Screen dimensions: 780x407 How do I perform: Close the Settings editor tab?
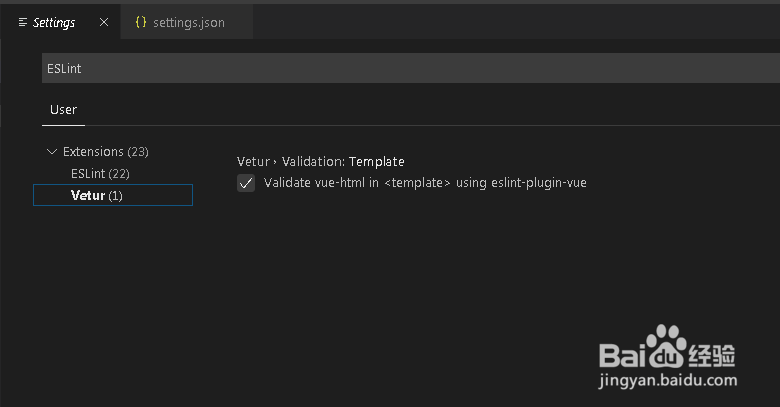(x=104, y=22)
